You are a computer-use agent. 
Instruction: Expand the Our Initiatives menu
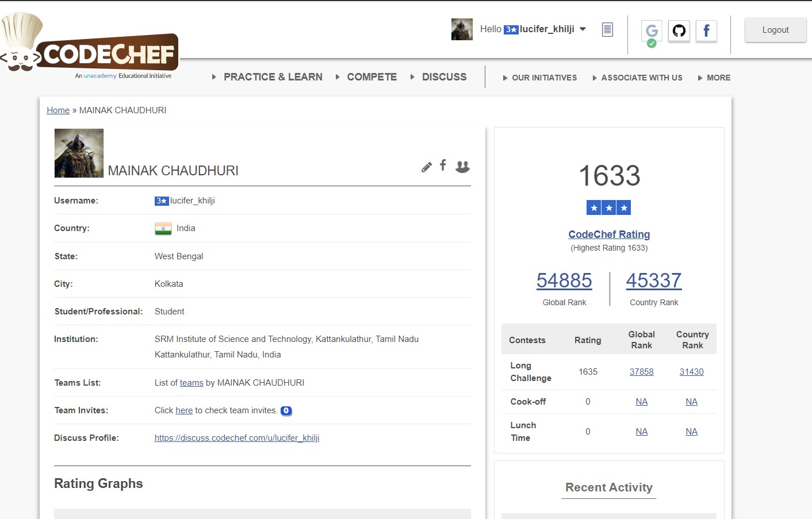coord(544,78)
